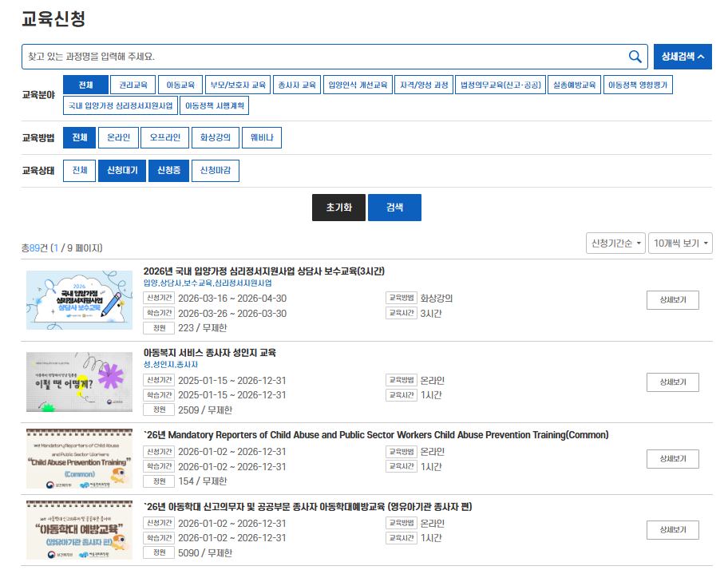This screenshot has height=570, width=728.
Task: Toggle 국내 입양가정 심리정서지원사업 filter
Action: point(121,105)
